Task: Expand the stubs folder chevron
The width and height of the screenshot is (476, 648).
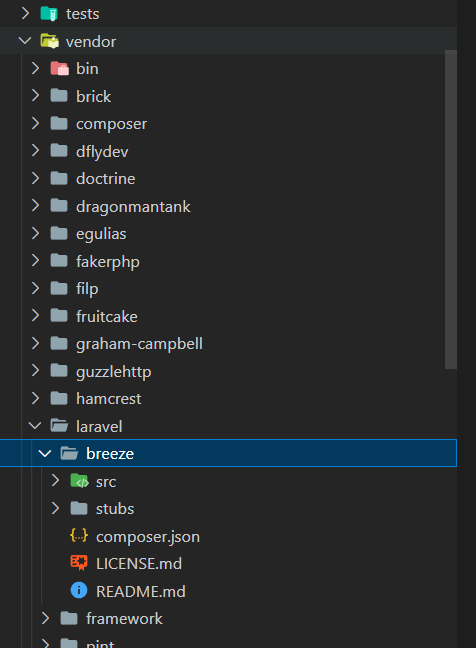Action: pos(55,508)
